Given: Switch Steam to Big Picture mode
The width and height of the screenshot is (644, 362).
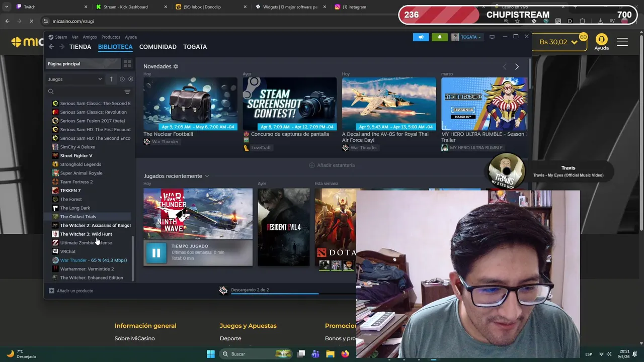Looking at the screenshot, I should pos(492,37).
